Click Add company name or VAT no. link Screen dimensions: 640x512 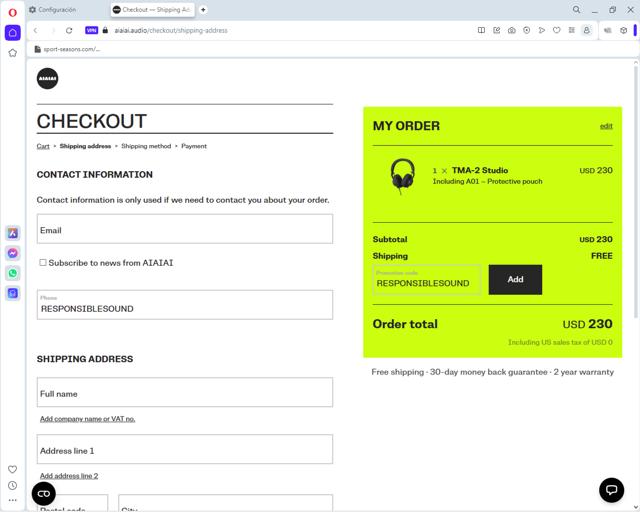[87, 419]
